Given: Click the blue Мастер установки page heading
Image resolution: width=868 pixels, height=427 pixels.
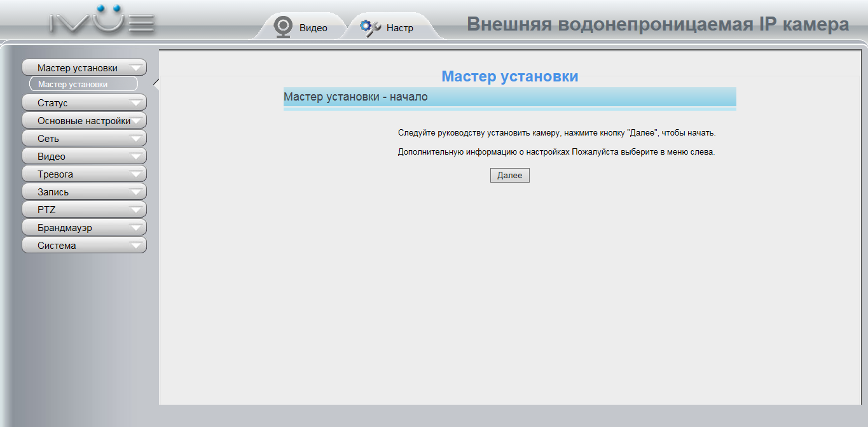Looking at the screenshot, I should (x=510, y=76).
